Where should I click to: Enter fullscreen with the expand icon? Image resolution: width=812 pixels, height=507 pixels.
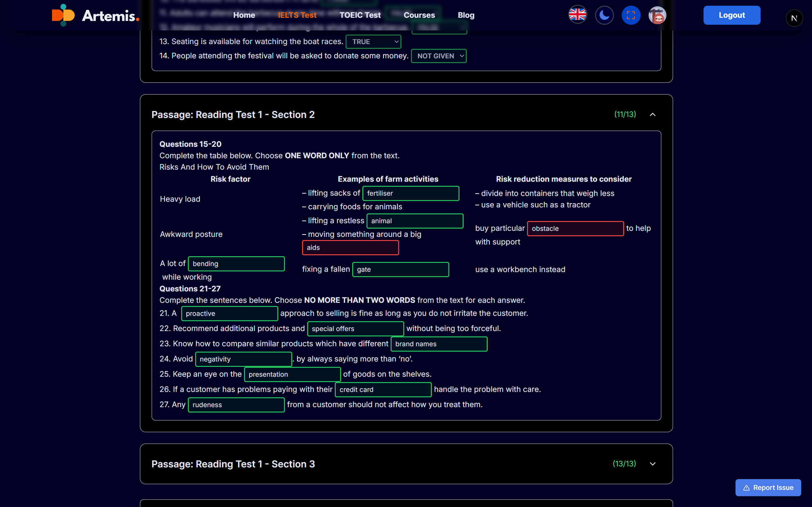click(x=631, y=15)
